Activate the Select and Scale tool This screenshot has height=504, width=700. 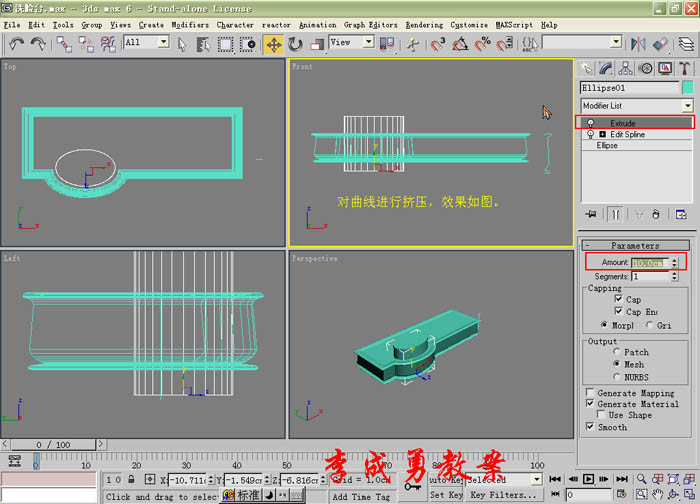(x=317, y=44)
